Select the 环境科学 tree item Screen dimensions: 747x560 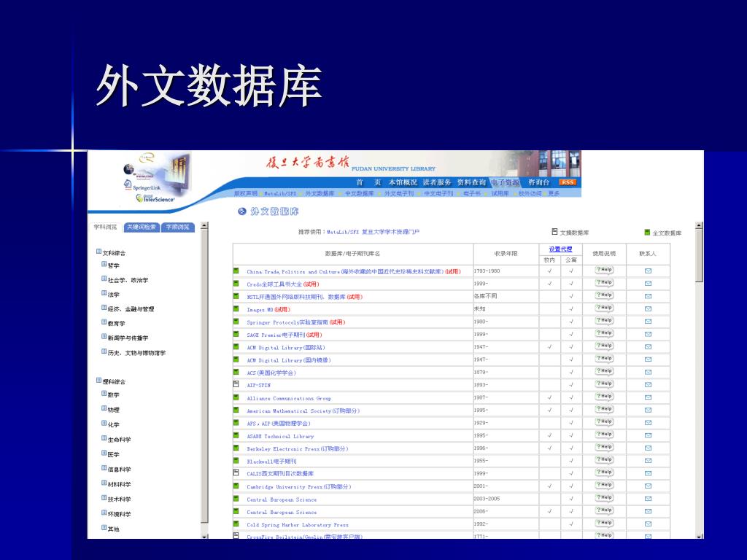(119, 514)
